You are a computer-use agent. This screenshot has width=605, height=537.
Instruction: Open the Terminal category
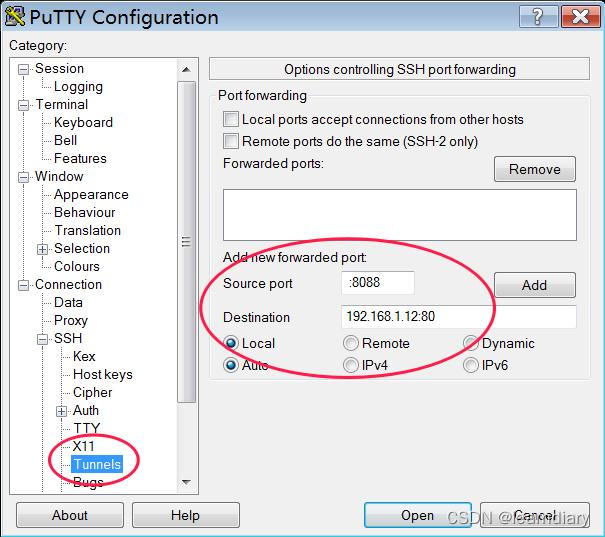click(x=62, y=104)
